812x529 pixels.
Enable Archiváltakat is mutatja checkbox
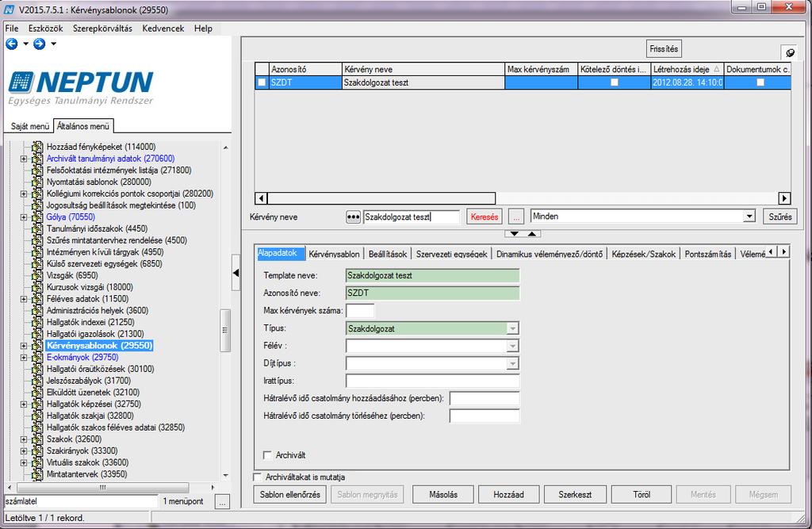tap(258, 477)
